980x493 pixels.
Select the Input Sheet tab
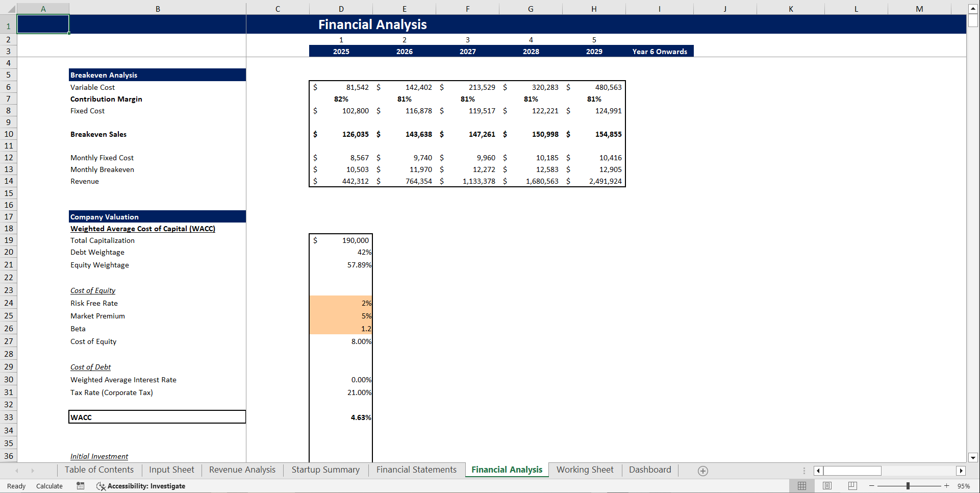coord(171,470)
